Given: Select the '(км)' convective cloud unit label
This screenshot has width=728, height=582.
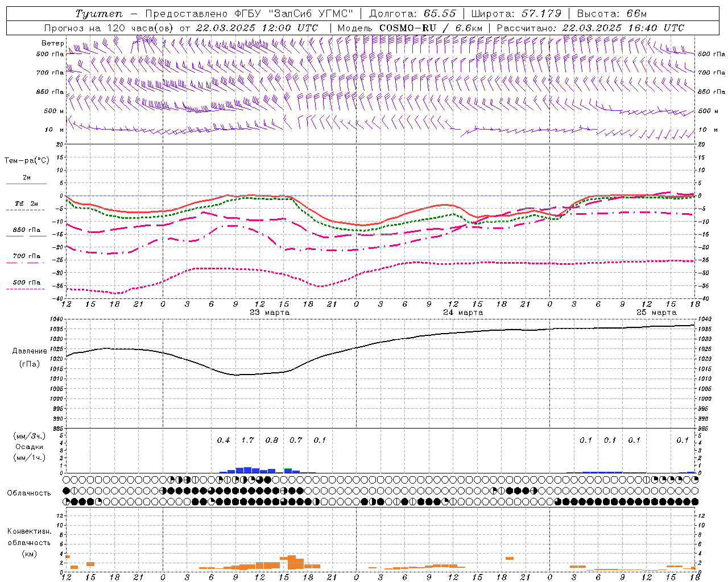Looking at the screenshot, I should coord(29,554).
